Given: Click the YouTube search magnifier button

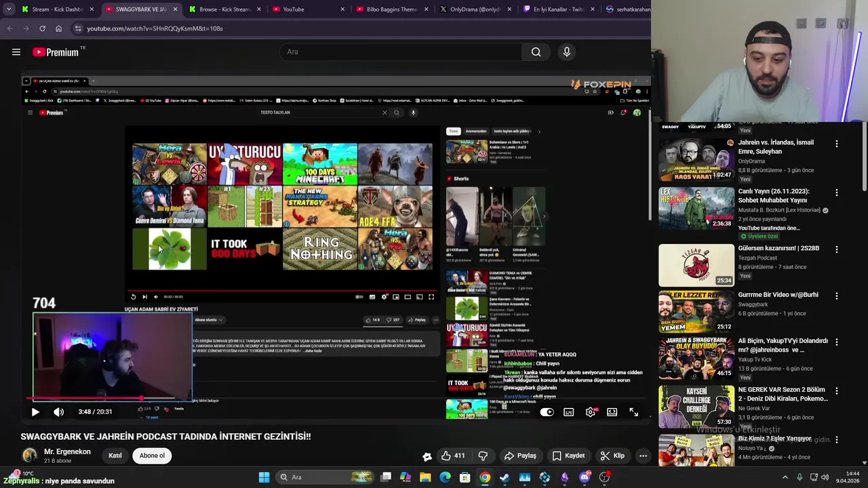Looking at the screenshot, I should (x=536, y=52).
